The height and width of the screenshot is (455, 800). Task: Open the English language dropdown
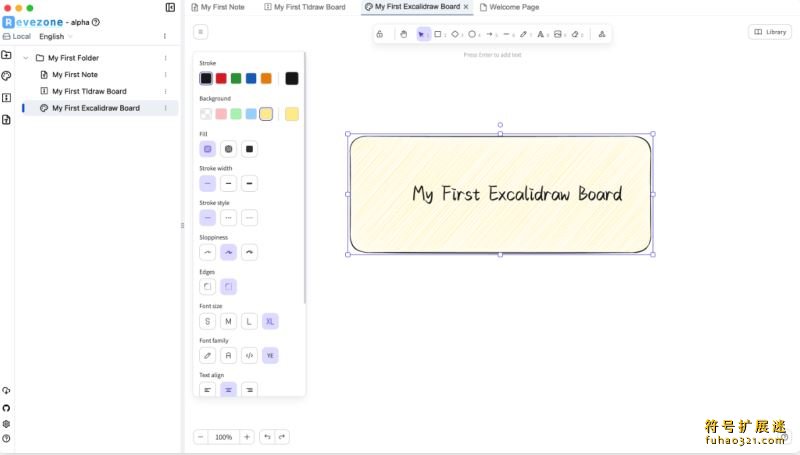[x=56, y=36]
